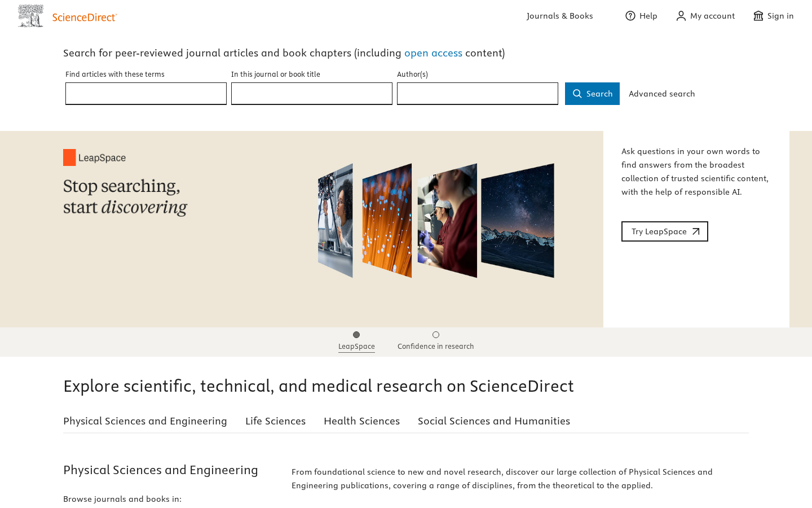Switch to the Life Sciences tab
812x508 pixels.
point(275,421)
